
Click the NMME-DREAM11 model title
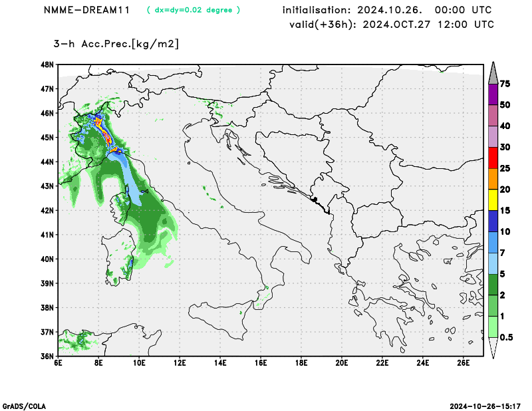coord(87,10)
